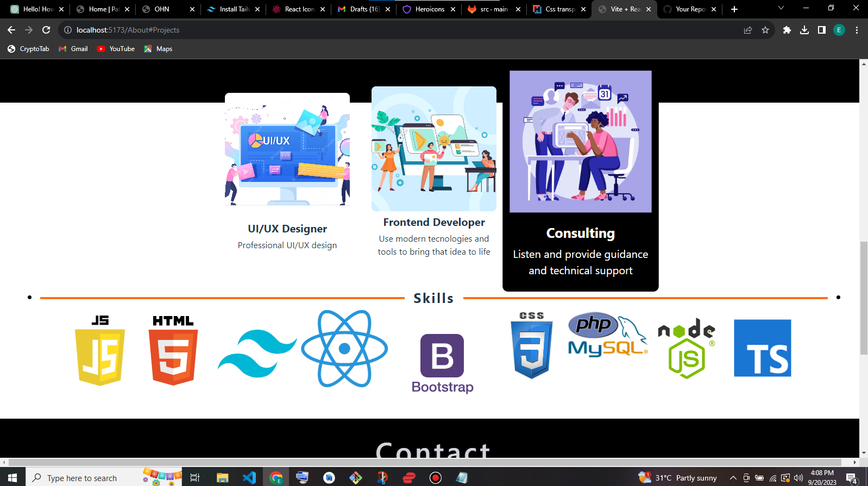Open Visual Studio Code from the taskbar
This screenshot has width=868, height=486.
pos(249,478)
